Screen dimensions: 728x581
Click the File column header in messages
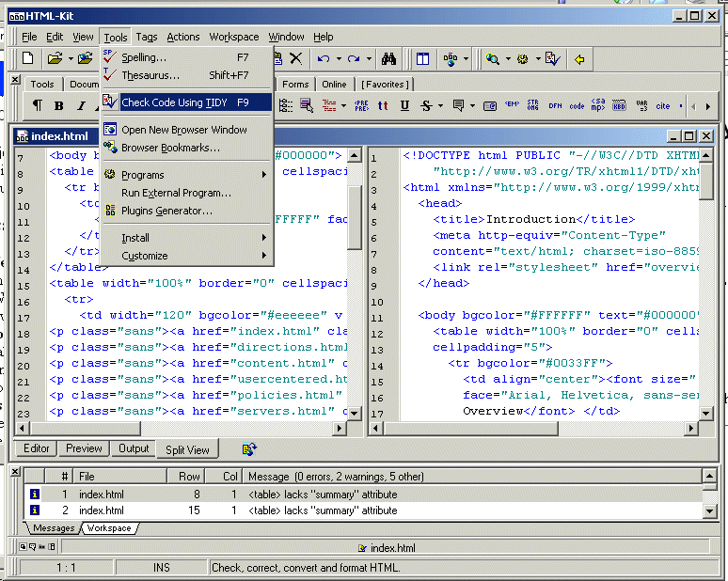click(x=120, y=477)
